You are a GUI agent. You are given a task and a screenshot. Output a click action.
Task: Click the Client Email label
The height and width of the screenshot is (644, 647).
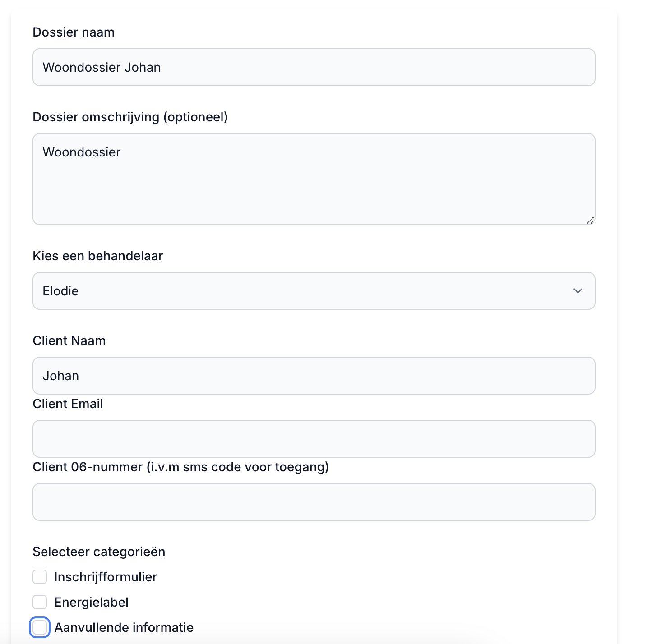click(68, 404)
